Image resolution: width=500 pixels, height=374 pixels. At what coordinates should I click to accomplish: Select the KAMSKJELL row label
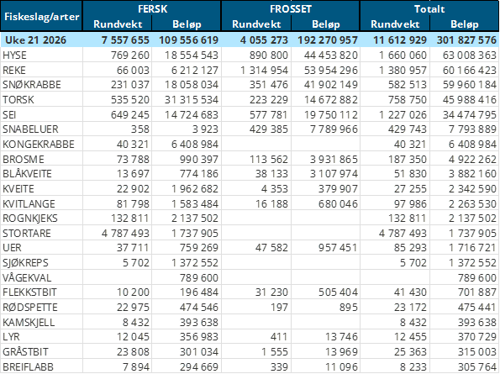click(29, 322)
